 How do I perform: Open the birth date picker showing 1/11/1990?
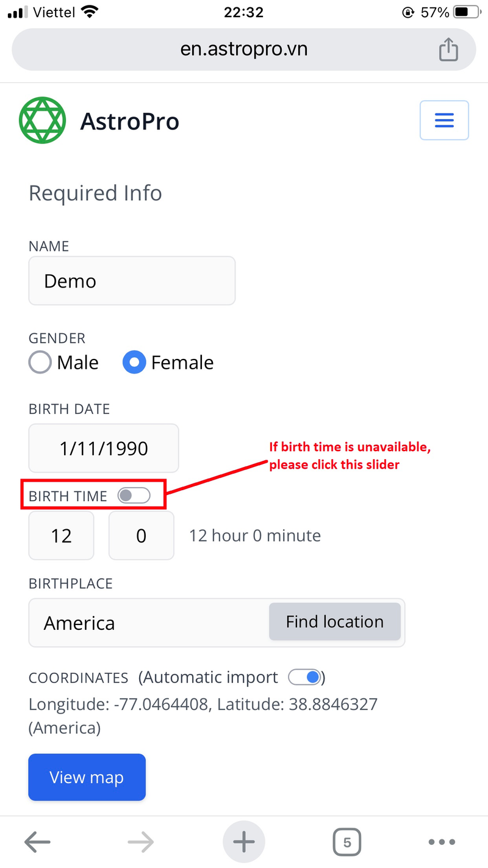(x=103, y=448)
